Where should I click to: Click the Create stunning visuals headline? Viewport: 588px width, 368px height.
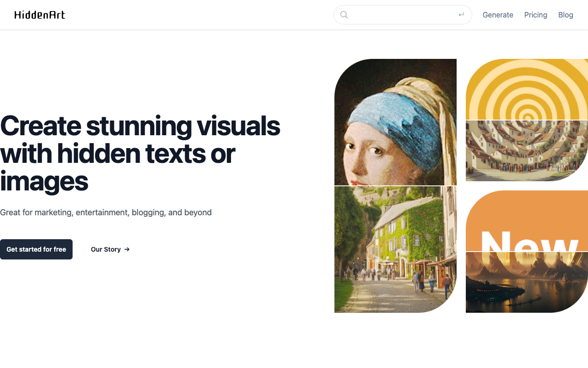tap(140, 153)
